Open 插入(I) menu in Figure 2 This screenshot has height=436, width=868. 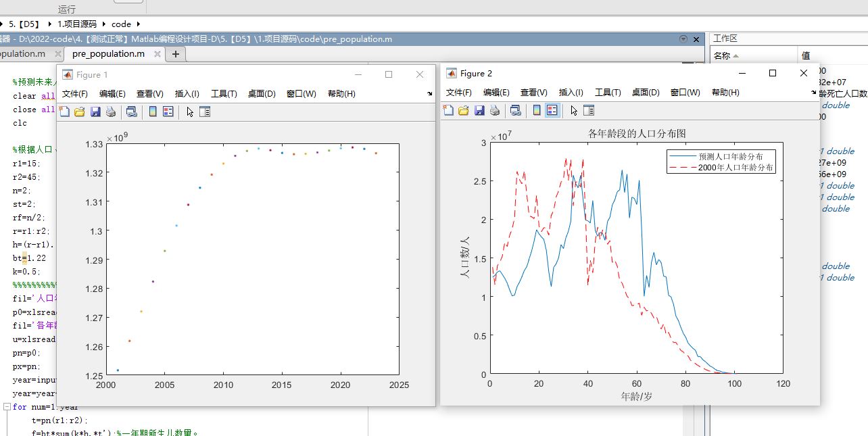pos(571,93)
